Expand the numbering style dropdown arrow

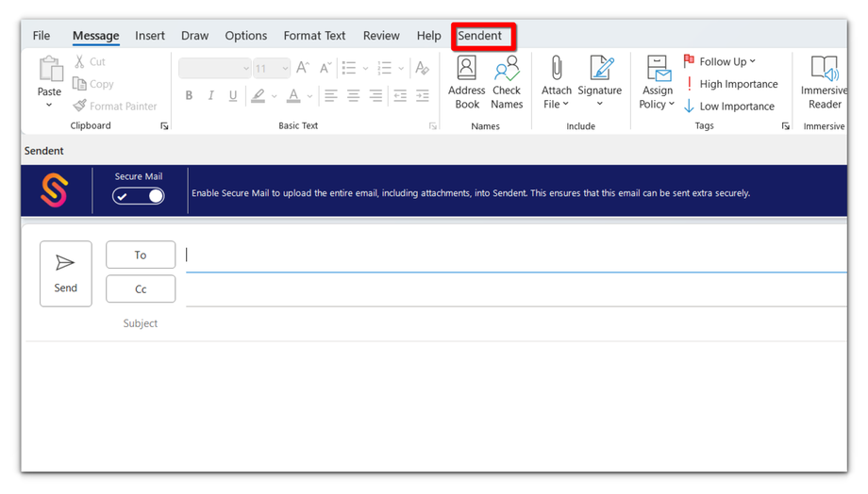(401, 69)
